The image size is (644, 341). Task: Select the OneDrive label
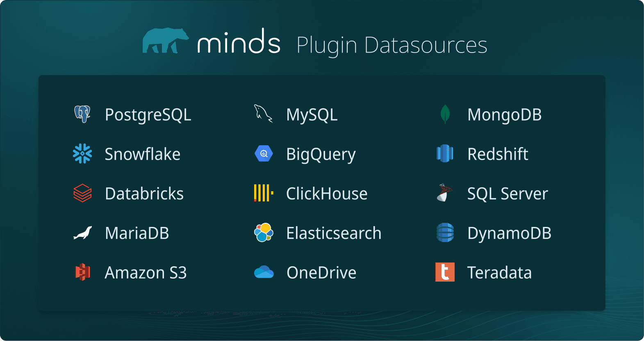[321, 272]
